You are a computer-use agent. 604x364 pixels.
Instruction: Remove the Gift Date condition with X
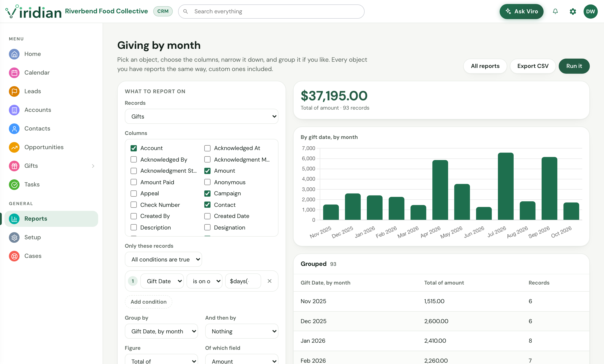269,281
